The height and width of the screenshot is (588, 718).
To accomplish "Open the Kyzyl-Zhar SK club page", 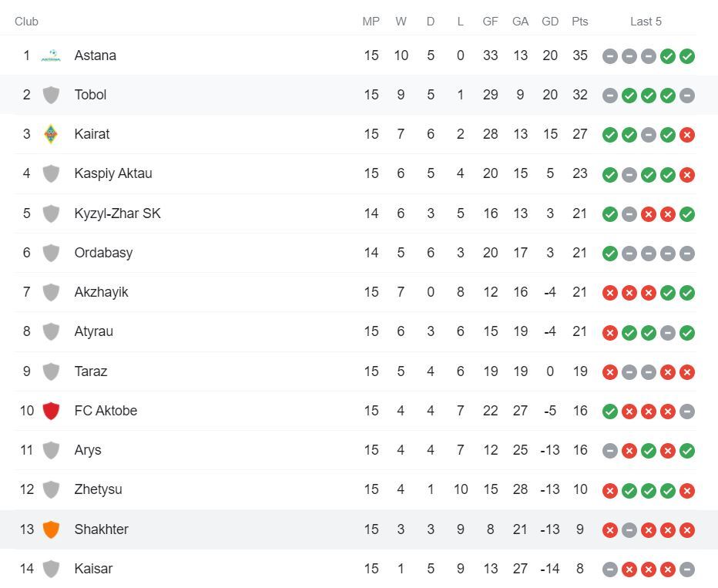I will click(118, 213).
